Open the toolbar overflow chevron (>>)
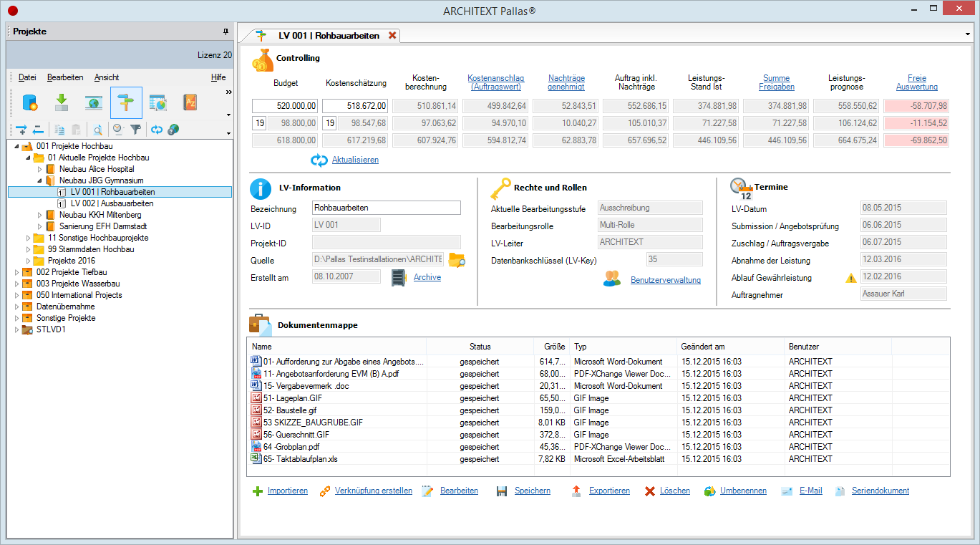Image resolution: width=980 pixels, height=545 pixels. [x=228, y=92]
